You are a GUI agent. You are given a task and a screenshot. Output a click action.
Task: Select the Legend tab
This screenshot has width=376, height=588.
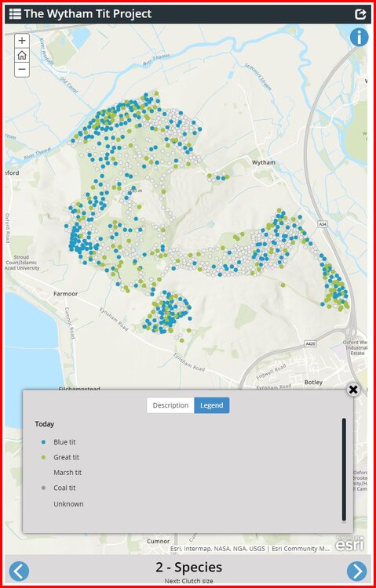click(x=211, y=405)
